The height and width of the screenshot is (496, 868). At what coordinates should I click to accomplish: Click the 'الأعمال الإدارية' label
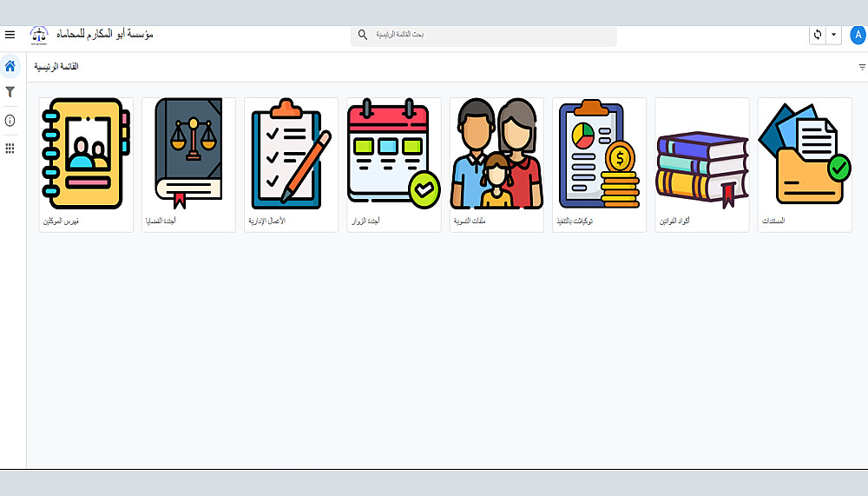[266, 221]
